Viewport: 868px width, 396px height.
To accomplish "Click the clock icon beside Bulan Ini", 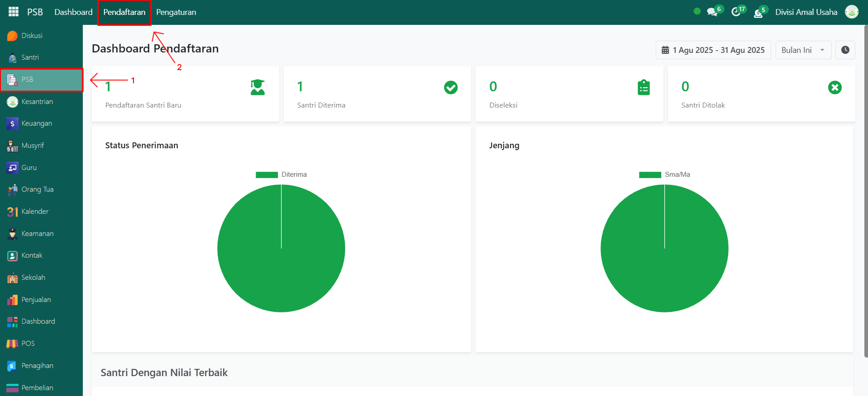I will coord(845,50).
